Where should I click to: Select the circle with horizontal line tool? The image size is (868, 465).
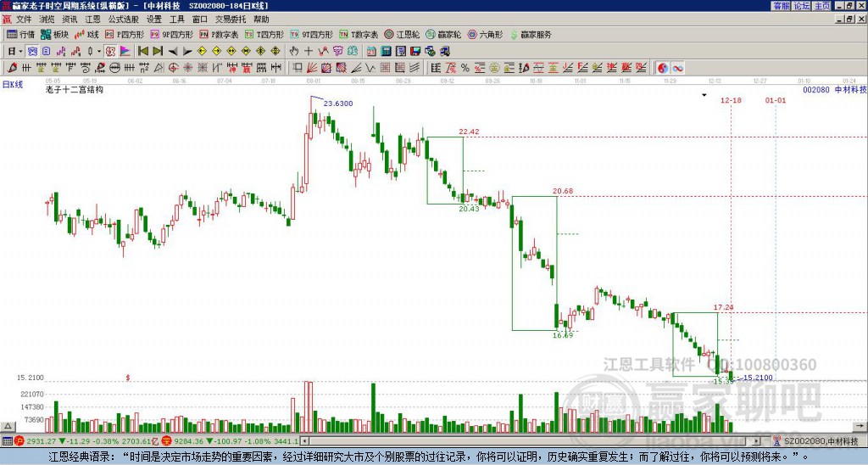[114, 68]
